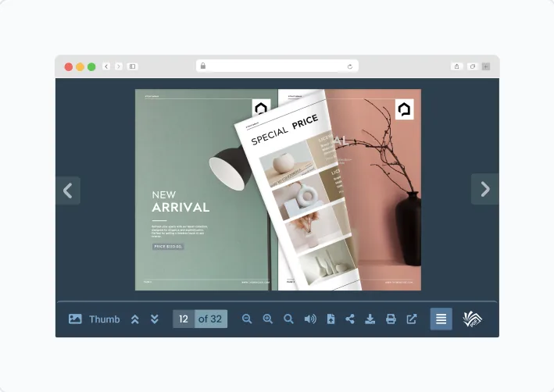
Task: Jump to last page double-down arrows
Action: pos(155,319)
